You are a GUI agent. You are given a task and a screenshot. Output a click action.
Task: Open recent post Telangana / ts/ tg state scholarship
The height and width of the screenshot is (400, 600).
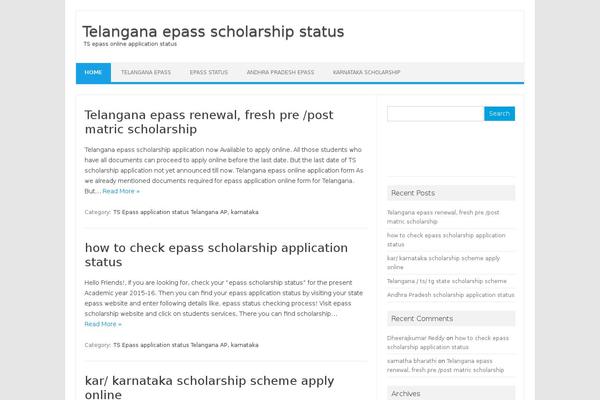point(447,281)
